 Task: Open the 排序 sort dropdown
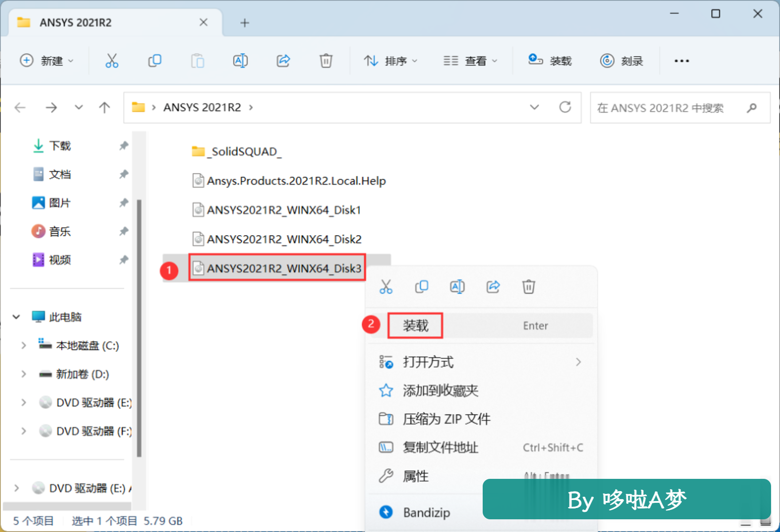tap(390, 61)
